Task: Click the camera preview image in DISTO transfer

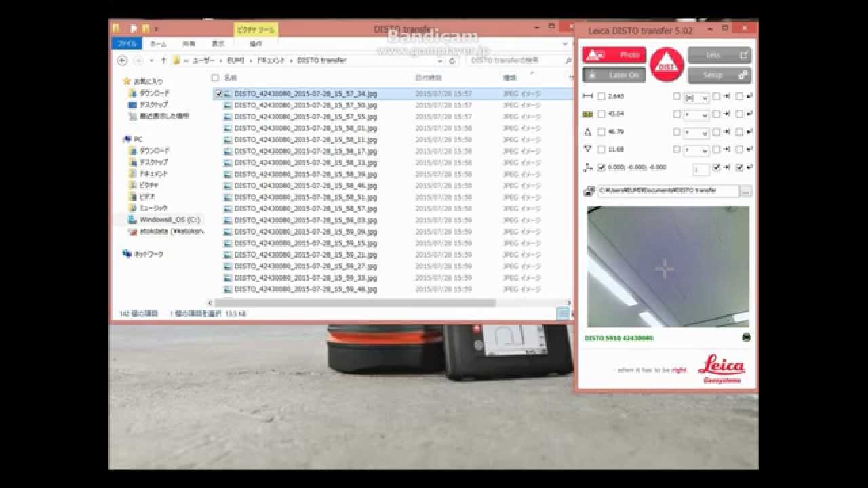Action: pyautogui.click(x=668, y=266)
